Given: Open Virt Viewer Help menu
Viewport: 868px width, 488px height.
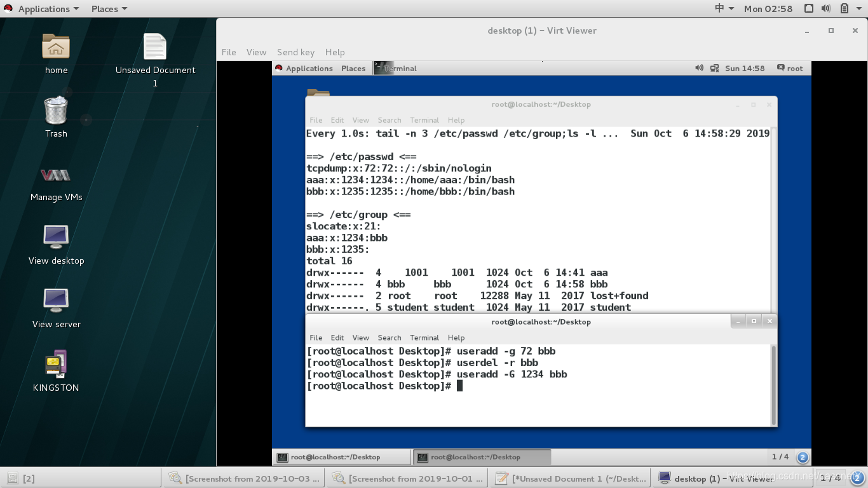Looking at the screenshot, I should 335,52.
